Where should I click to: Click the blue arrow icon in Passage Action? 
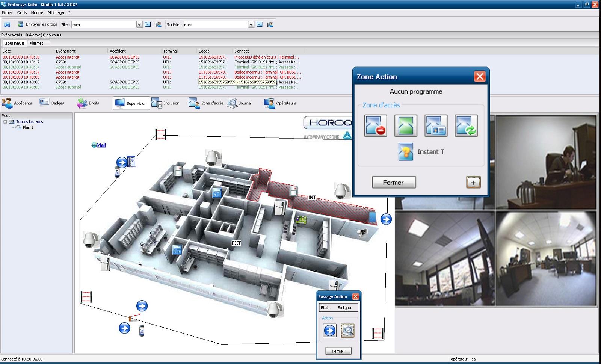click(330, 331)
